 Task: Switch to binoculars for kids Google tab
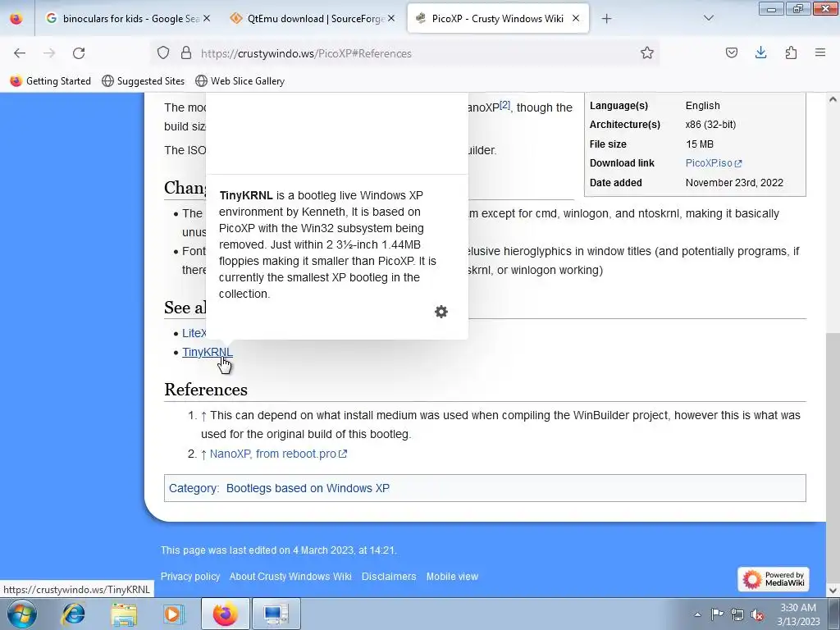pyautogui.click(x=129, y=18)
